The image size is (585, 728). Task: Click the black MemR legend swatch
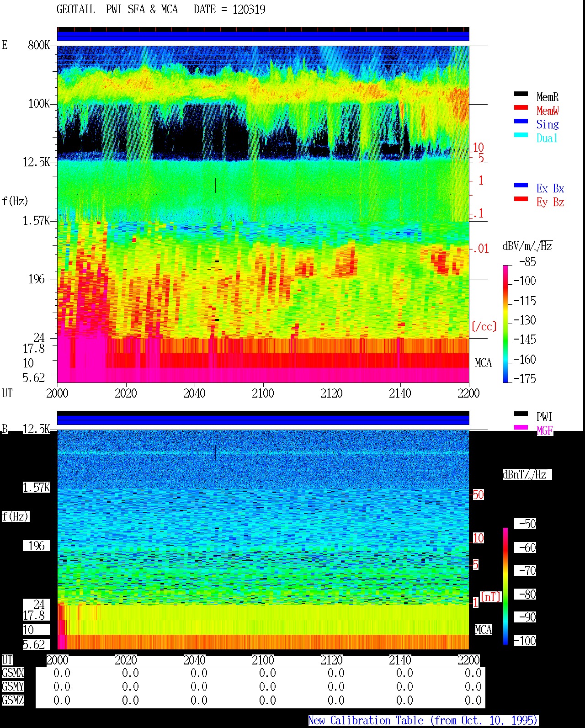[x=521, y=94]
